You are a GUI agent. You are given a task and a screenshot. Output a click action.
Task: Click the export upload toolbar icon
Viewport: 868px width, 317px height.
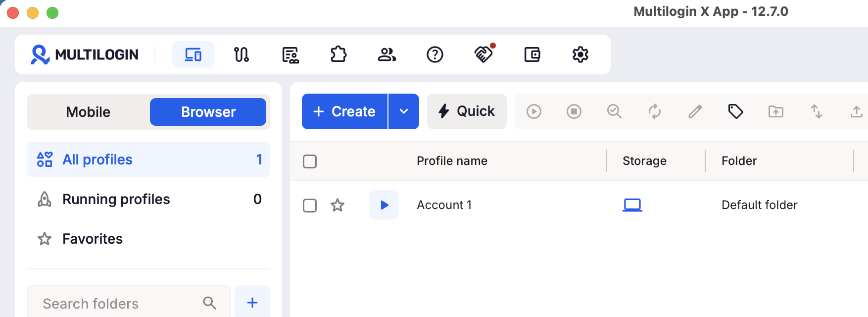[857, 111]
